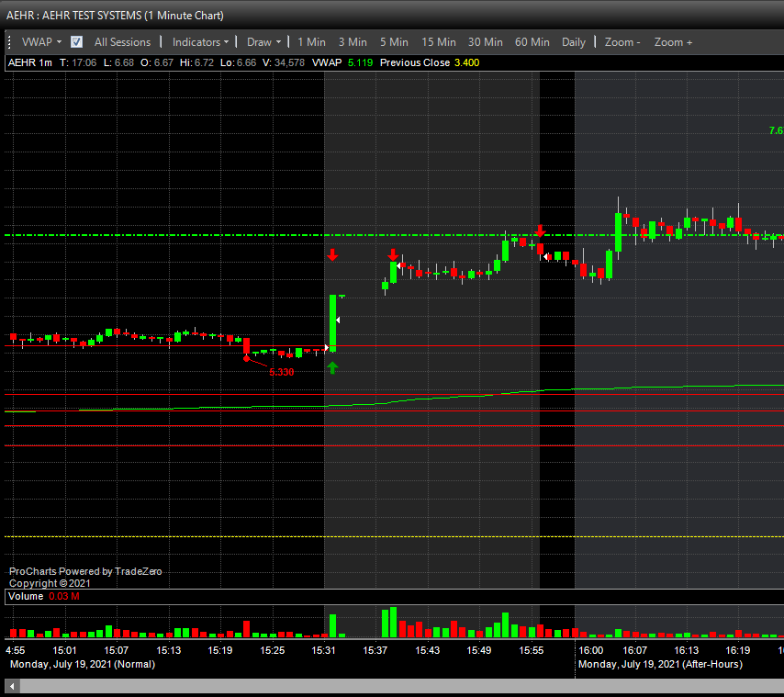The height and width of the screenshot is (697, 784).
Task: Expand the Draw tools dropdown
Action: [x=263, y=42]
